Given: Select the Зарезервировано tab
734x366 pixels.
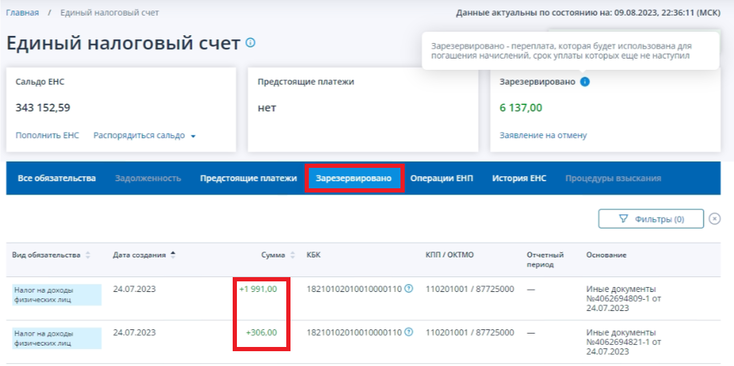Looking at the screenshot, I should click(x=354, y=178).
